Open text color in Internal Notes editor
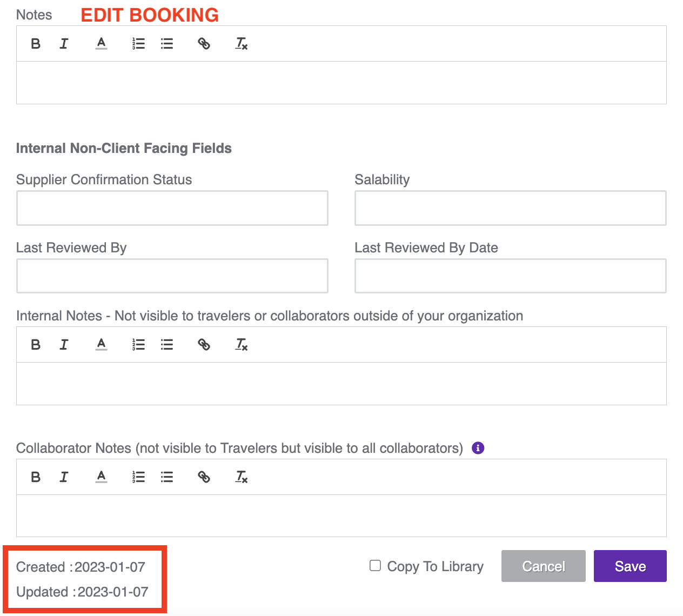 click(101, 345)
